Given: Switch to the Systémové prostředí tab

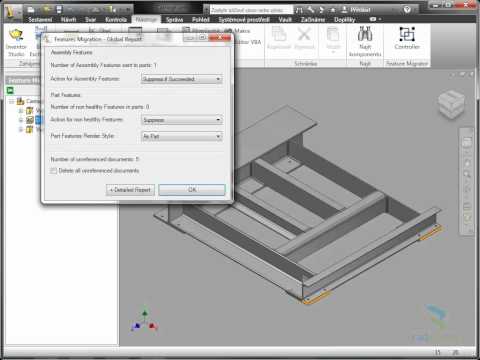Looking at the screenshot, I should click(244, 20).
